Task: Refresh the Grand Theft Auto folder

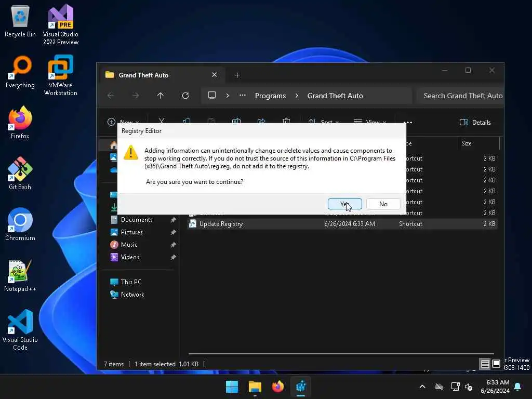Action: 185,96
